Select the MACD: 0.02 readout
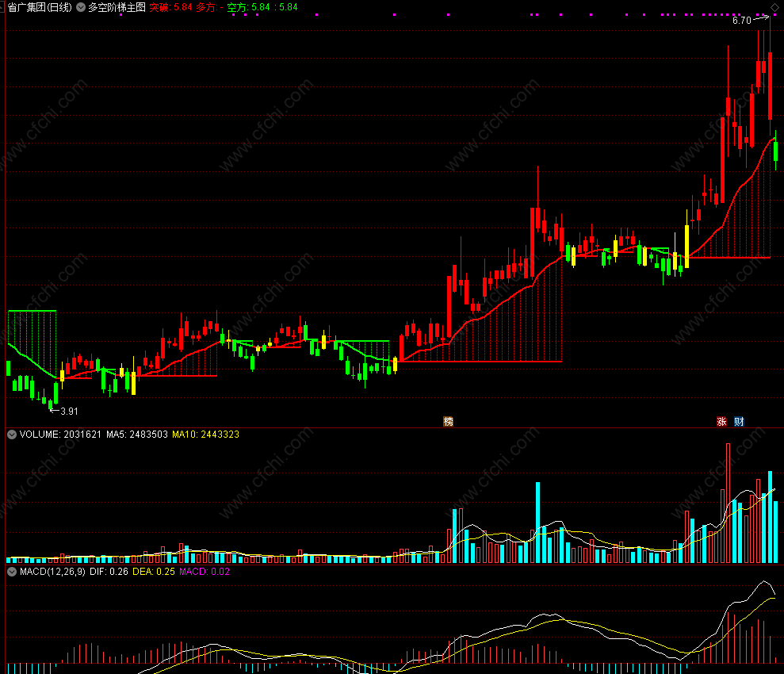Screen dimensions: 784x674 coord(205,572)
